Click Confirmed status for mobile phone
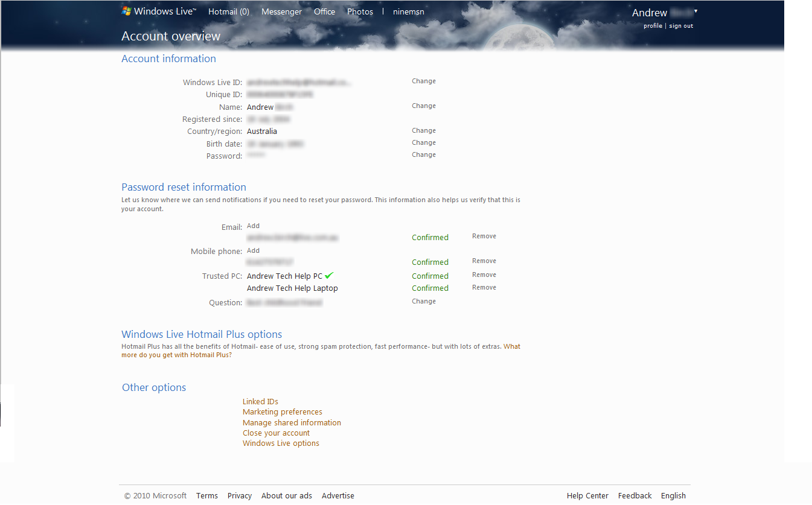This screenshot has height=505, width=812. pyautogui.click(x=430, y=262)
